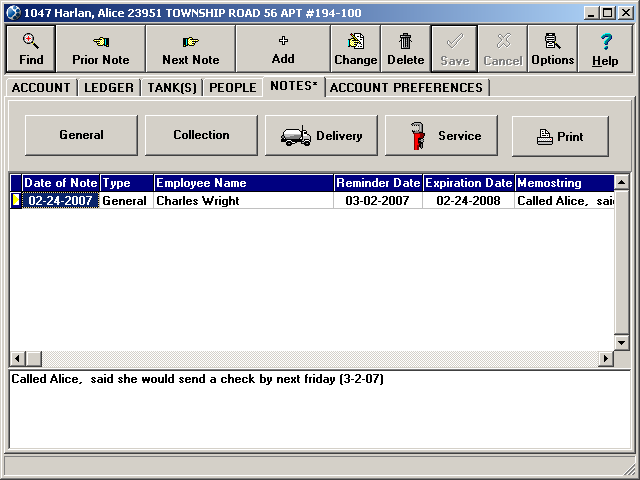Open the Options toolbar button
Viewport: 640px width, 480px height.
(552, 49)
